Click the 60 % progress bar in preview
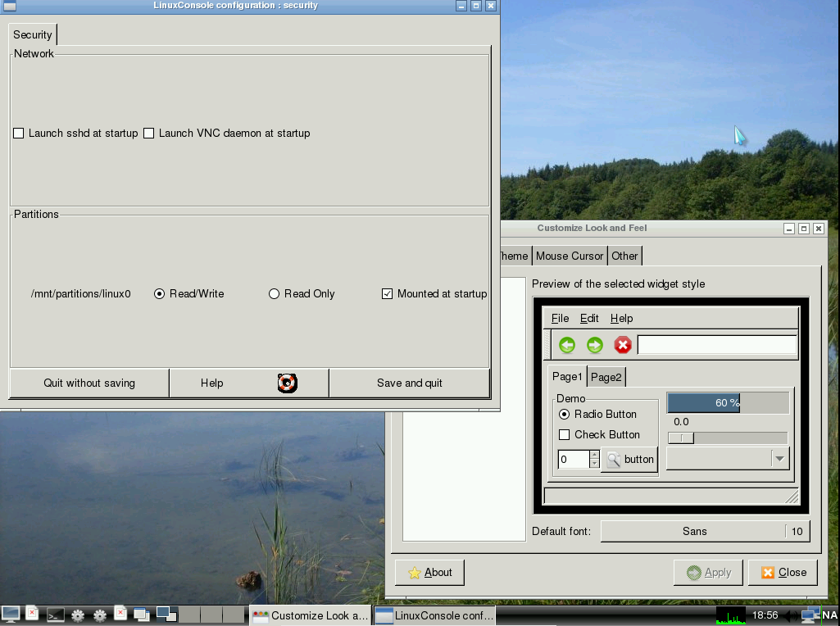This screenshot has width=840, height=626. 728,402
